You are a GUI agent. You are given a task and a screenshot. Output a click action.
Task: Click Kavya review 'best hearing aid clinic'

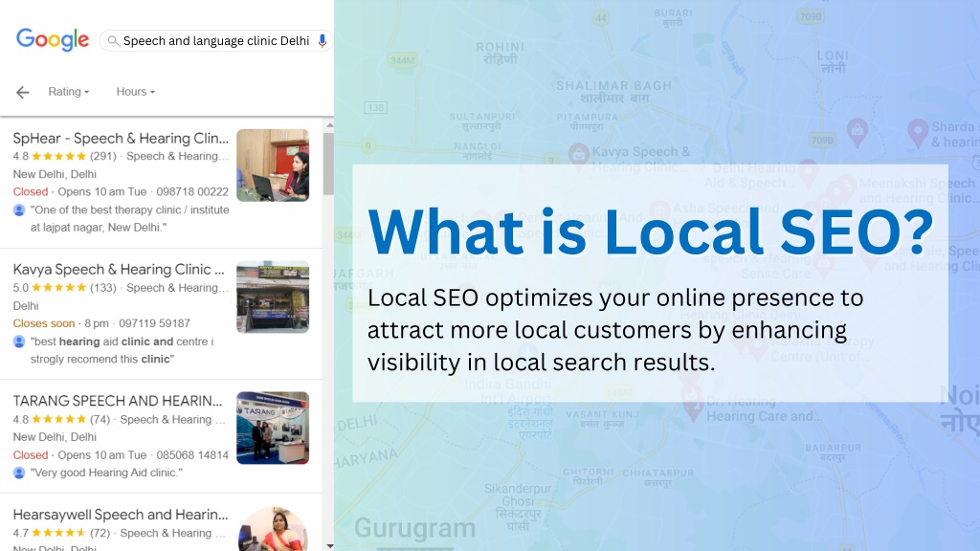coord(122,350)
